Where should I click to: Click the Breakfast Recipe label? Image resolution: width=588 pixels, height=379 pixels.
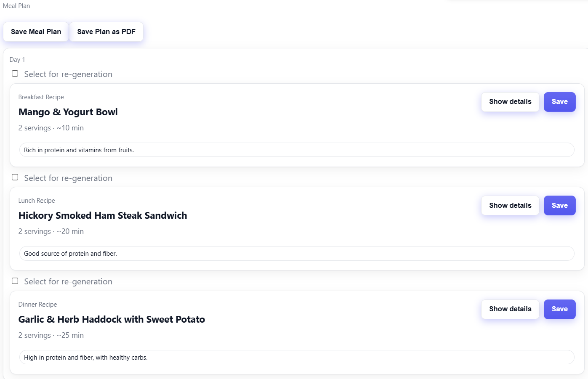[41, 97]
